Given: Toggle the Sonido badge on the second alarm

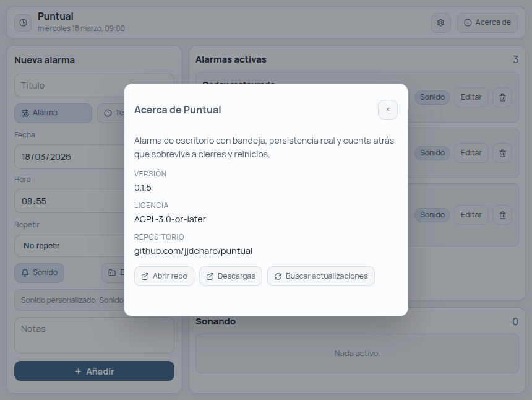Looking at the screenshot, I should tap(432, 153).
